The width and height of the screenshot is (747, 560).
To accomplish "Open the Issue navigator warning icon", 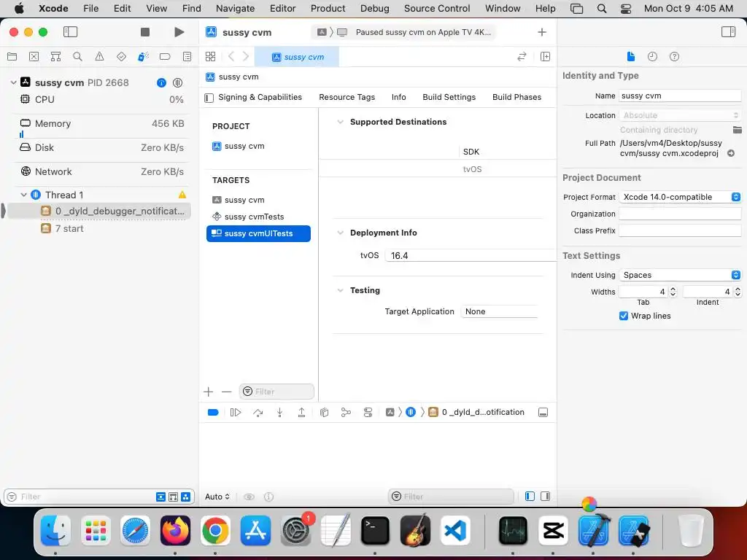I will [99, 57].
